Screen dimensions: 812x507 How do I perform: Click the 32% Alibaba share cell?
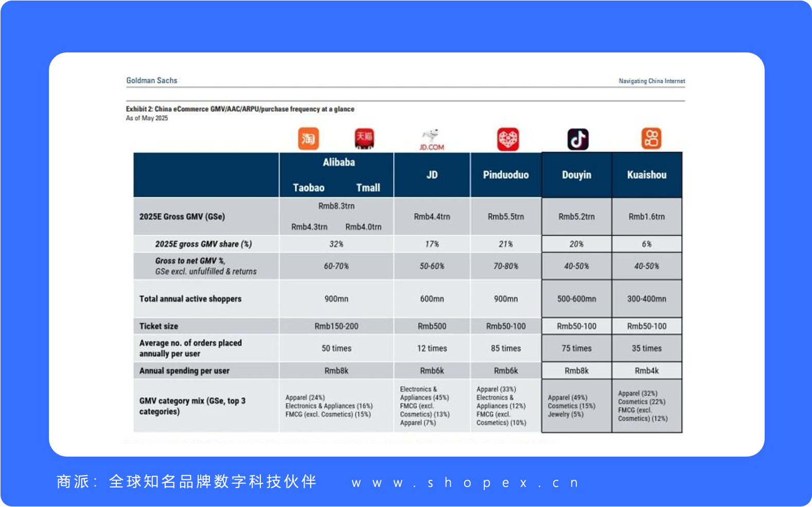(x=337, y=244)
